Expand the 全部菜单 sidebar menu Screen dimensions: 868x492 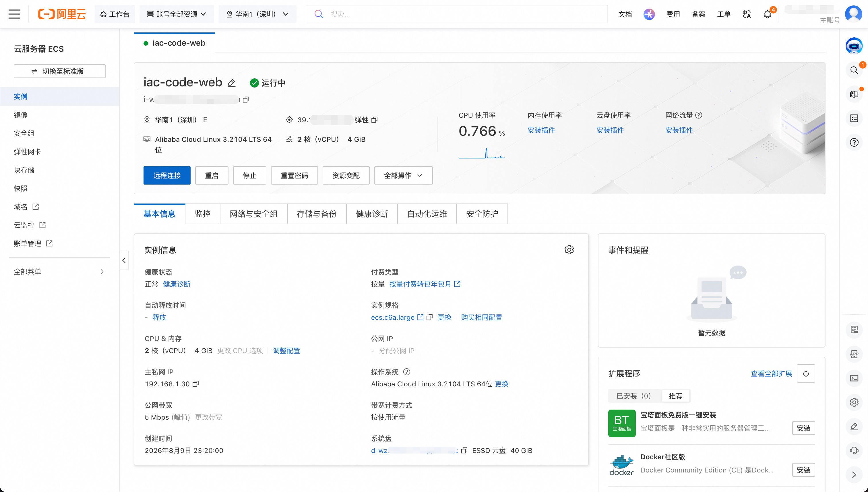[59, 272]
